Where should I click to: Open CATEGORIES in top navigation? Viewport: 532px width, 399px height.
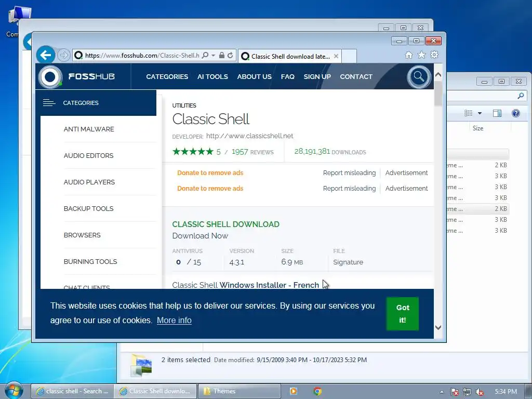(167, 77)
